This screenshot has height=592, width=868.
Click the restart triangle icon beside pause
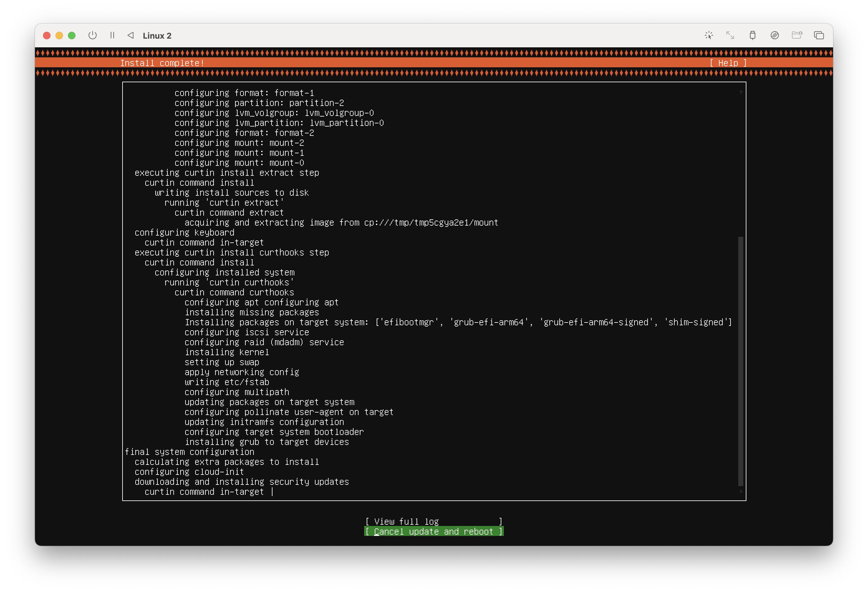tap(130, 36)
